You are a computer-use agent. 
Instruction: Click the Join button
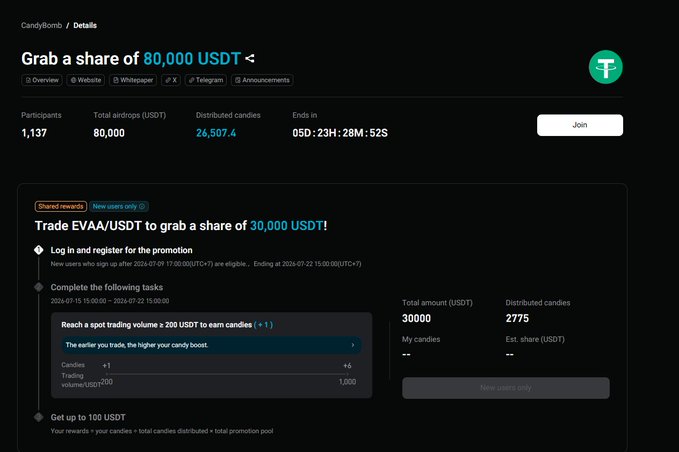[x=580, y=125]
